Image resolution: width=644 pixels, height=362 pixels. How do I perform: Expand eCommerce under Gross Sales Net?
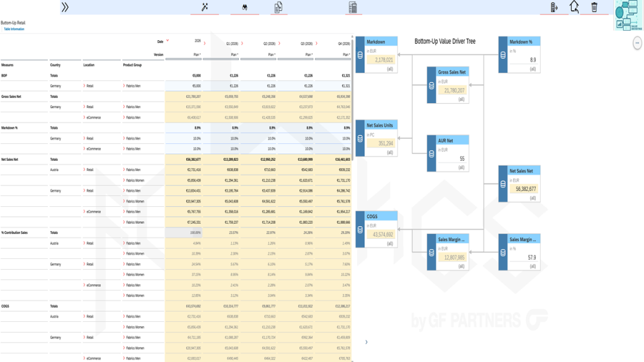click(x=84, y=118)
